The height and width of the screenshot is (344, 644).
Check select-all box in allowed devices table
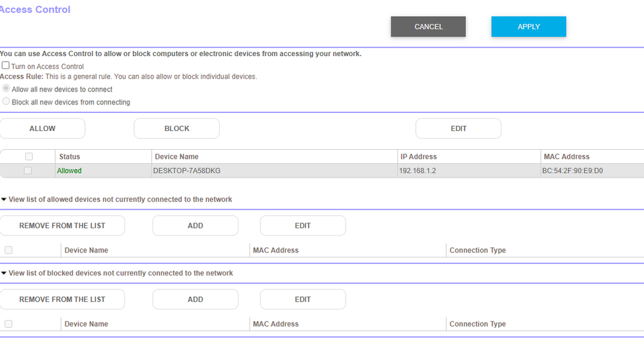(8, 250)
